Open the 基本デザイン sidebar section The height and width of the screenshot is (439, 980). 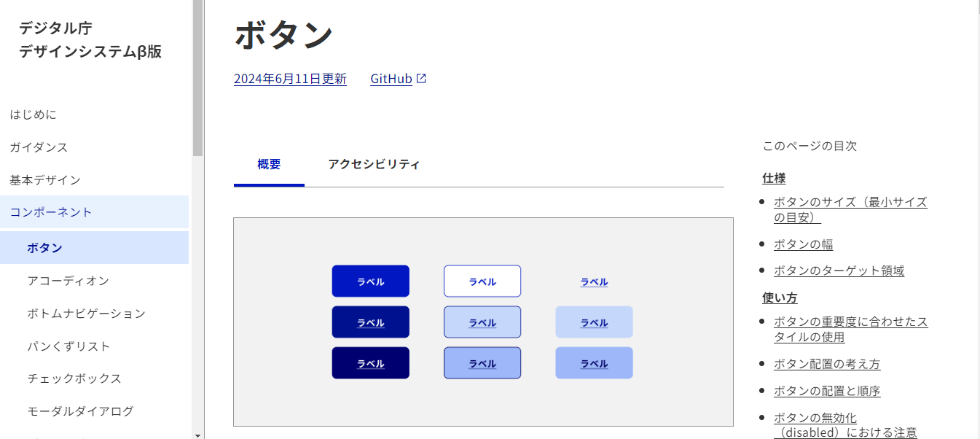pos(45,179)
